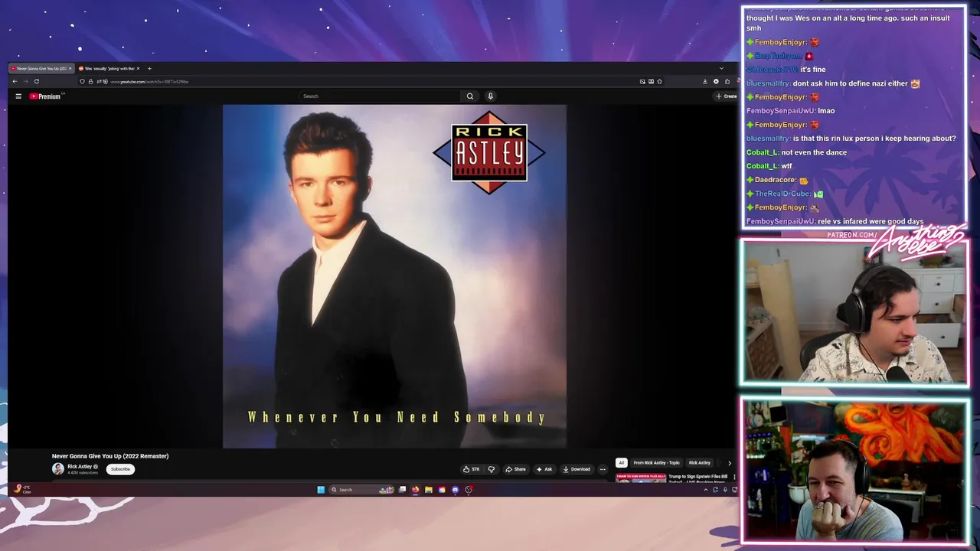Open the Discord taskbar icon
The height and width of the screenshot is (551, 980).
(x=455, y=490)
